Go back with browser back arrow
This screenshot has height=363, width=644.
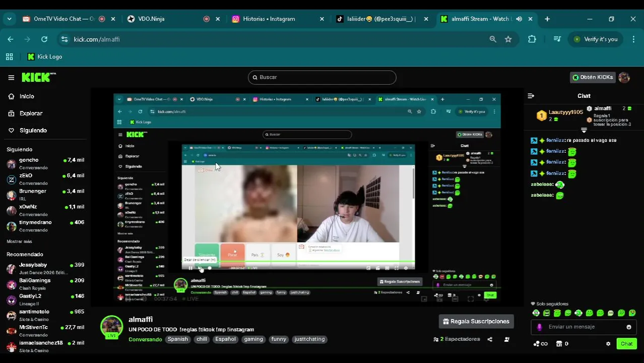click(x=11, y=39)
